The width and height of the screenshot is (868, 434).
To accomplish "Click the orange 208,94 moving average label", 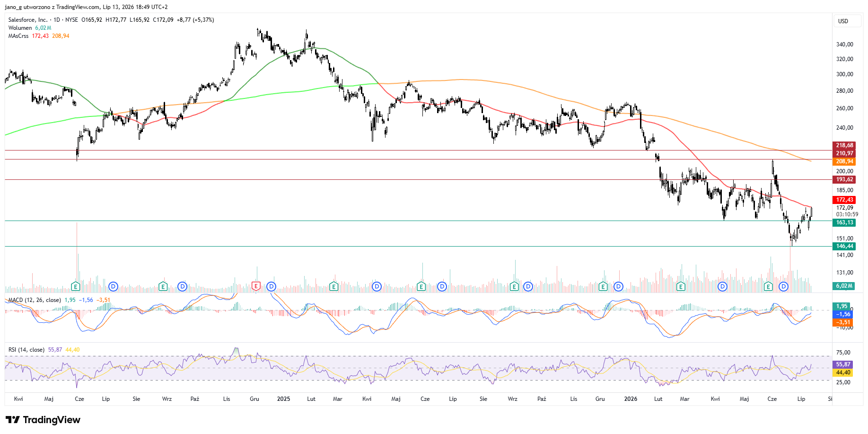I will click(x=844, y=161).
